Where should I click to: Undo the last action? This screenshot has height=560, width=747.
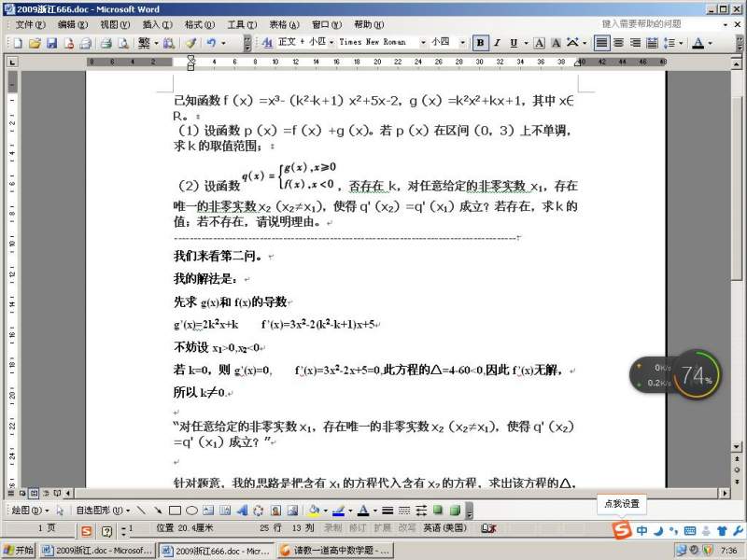tap(211, 43)
